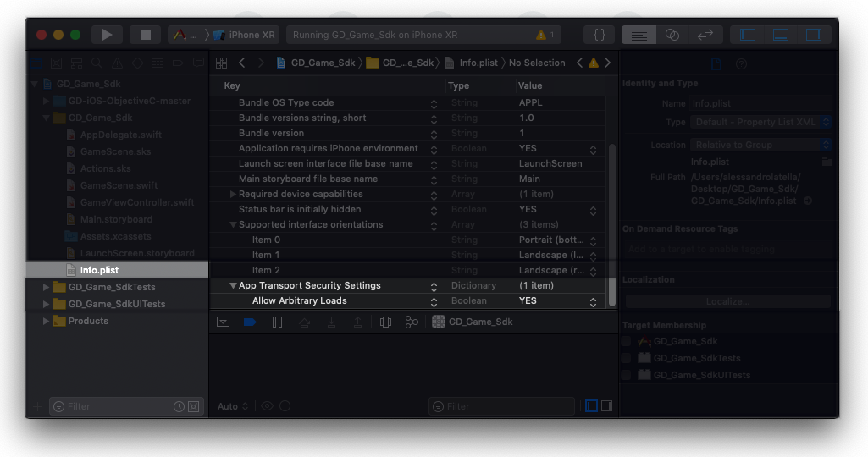868x457 pixels.
Task: Open the test navigator diamond tab
Action: (x=137, y=63)
